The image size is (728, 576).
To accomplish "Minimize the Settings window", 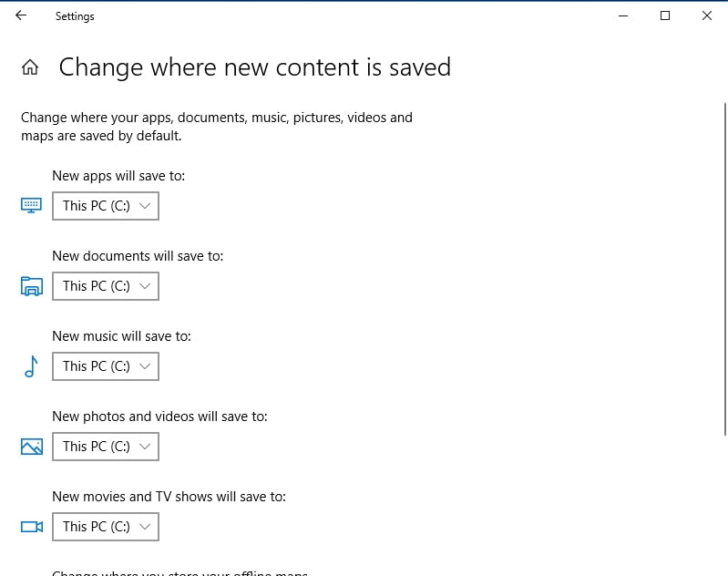I will 623,15.
